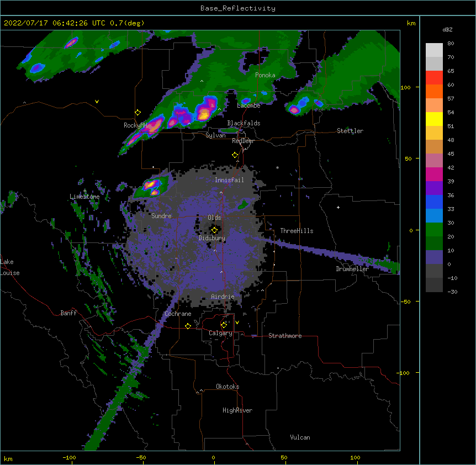Click the -10 dBZ dark gray swatch
476x465 pixels.
pyautogui.click(x=434, y=285)
